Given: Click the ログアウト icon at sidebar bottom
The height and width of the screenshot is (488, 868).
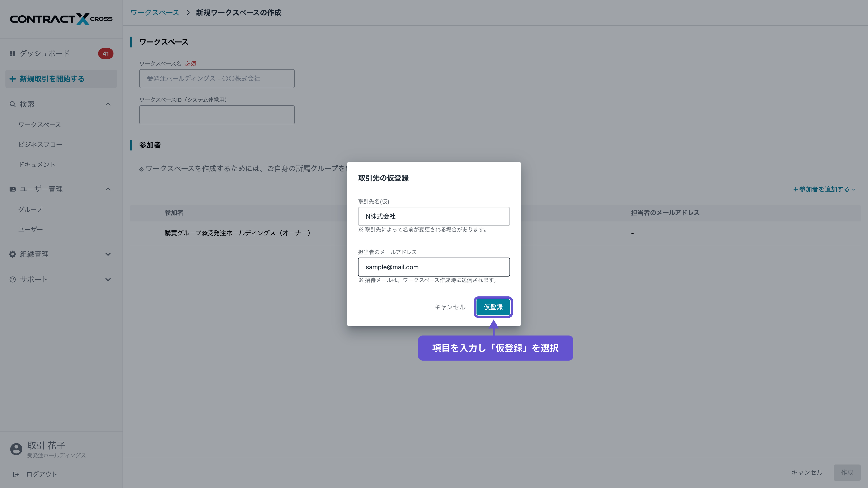Looking at the screenshot, I should tap(17, 474).
